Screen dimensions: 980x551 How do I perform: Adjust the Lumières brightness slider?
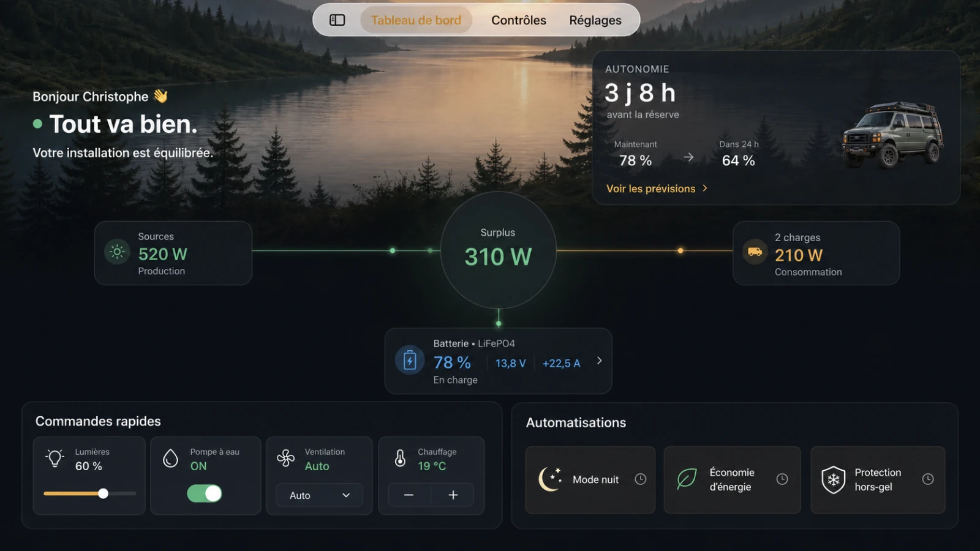tap(90, 493)
